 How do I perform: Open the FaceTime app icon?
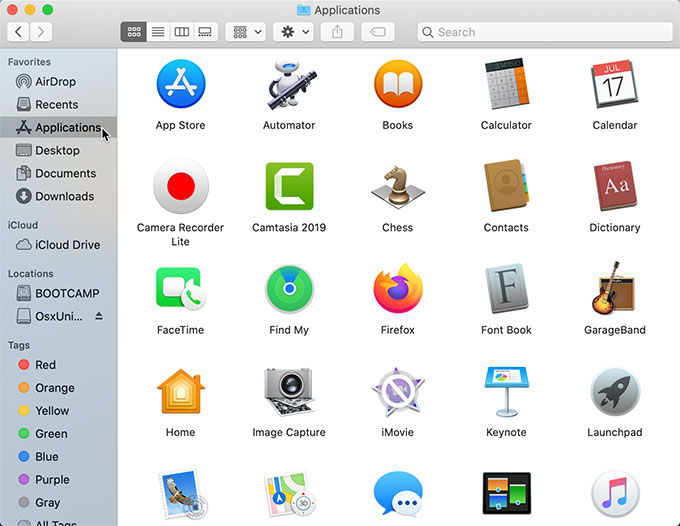pos(181,288)
